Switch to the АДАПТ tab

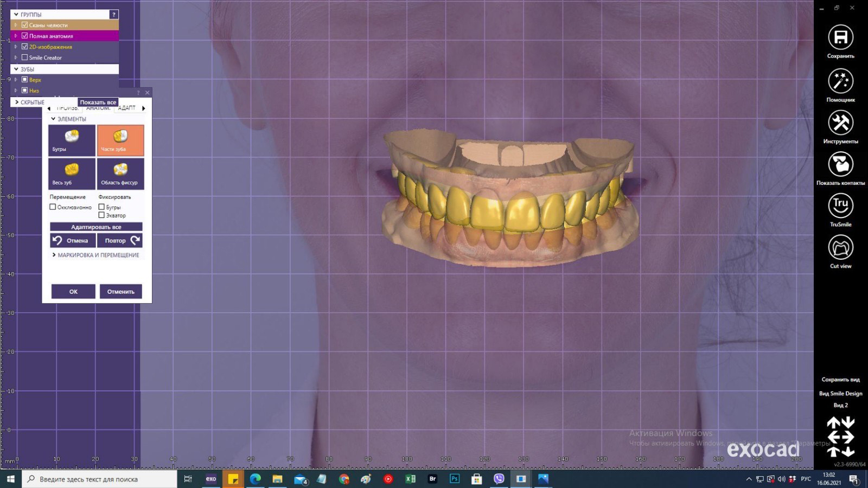point(127,108)
